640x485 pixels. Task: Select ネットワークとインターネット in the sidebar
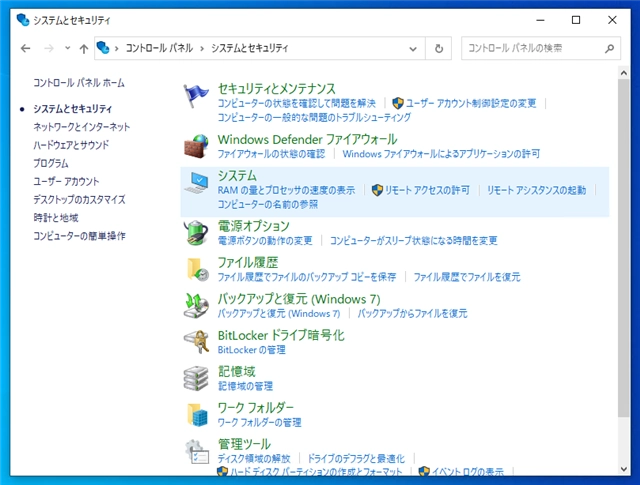(x=82, y=127)
